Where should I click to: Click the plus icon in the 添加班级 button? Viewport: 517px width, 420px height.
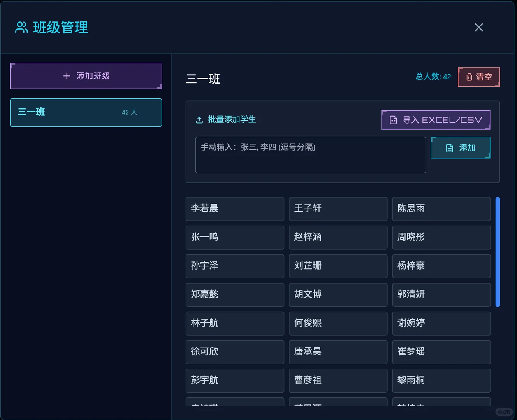point(66,76)
